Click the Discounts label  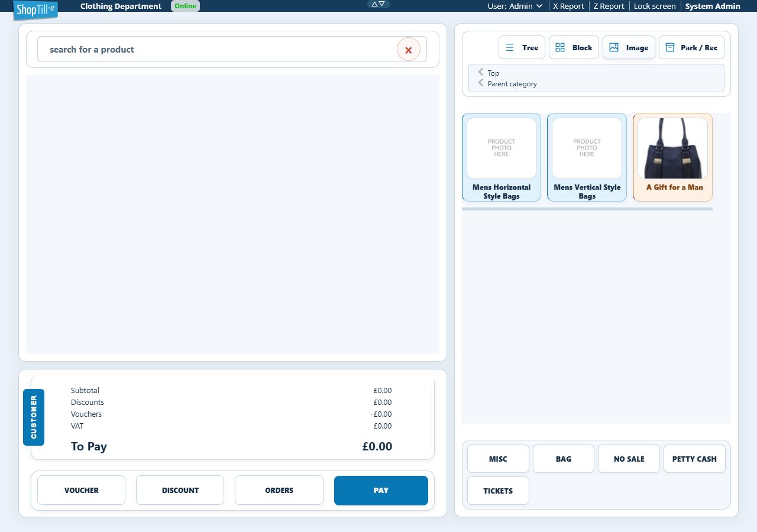[x=88, y=402]
